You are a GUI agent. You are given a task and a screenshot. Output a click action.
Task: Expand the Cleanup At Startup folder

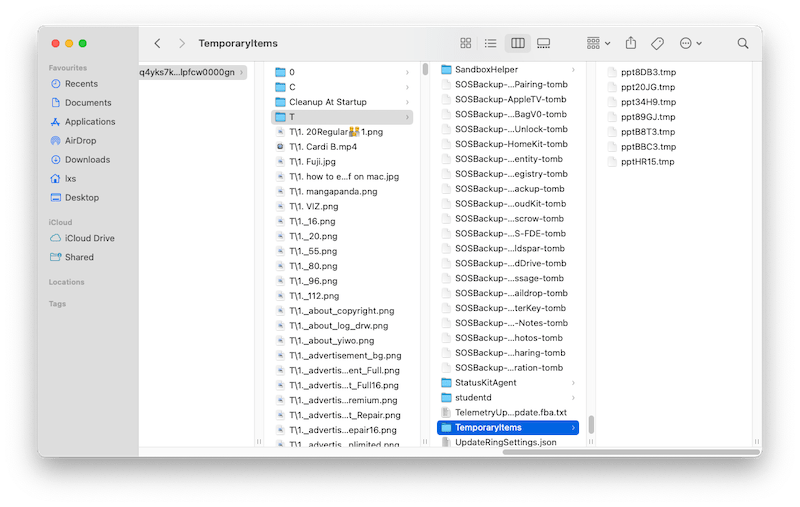407,102
